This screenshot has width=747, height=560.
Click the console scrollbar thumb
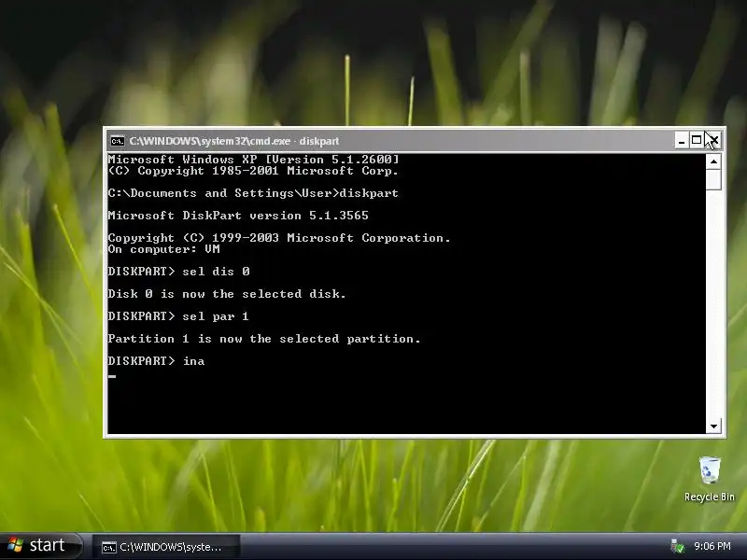click(713, 179)
